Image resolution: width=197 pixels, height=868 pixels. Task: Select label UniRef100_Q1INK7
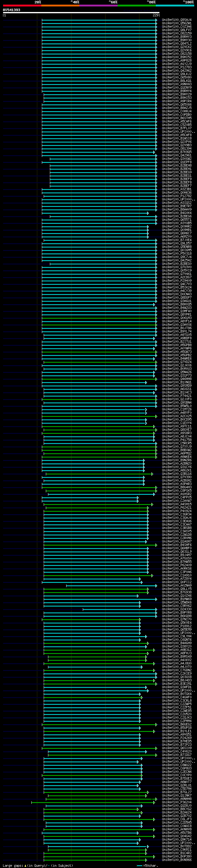tap(176, 796)
